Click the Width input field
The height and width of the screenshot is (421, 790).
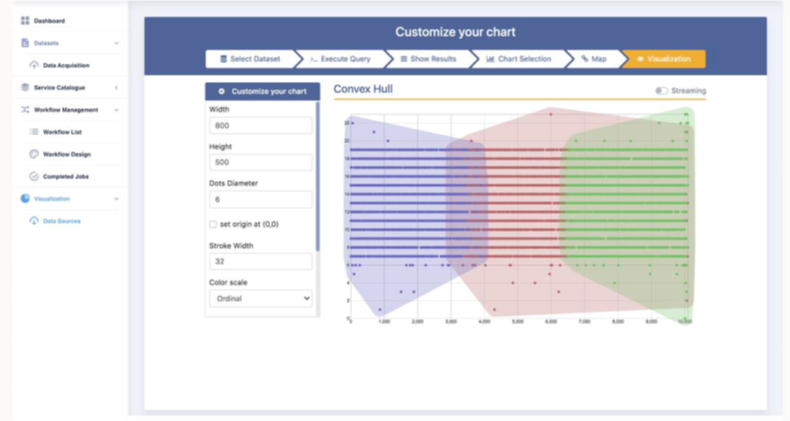click(x=260, y=126)
